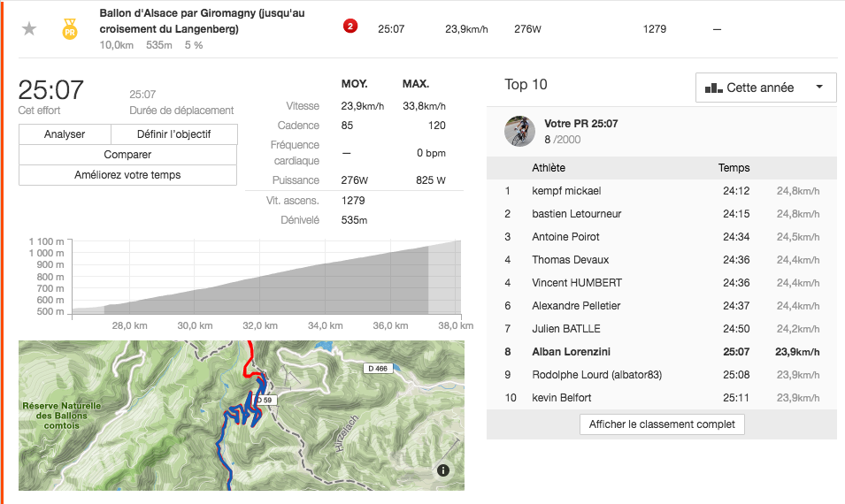Click the leaderboard bars icon
This screenshot has height=504, width=845.
point(713,88)
